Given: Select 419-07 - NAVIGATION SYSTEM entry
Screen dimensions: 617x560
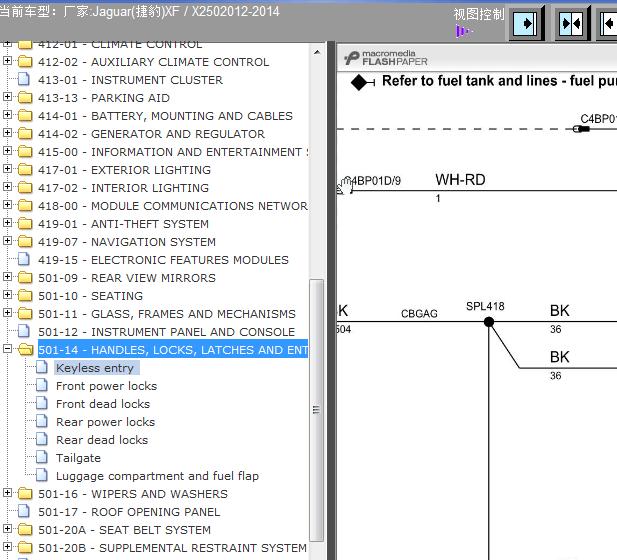Looking at the screenshot, I should pos(127,242).
